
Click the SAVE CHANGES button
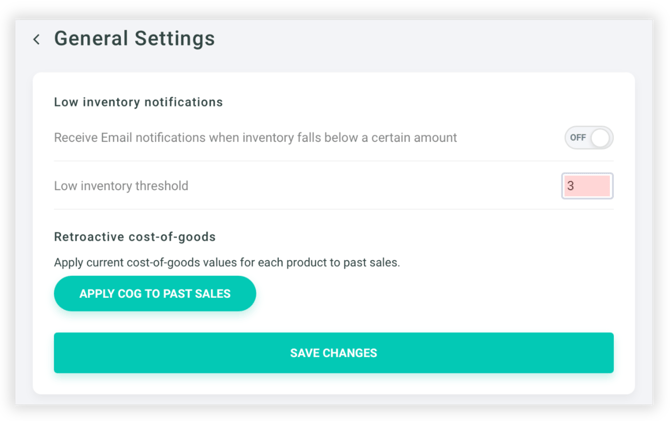point(333,353)
